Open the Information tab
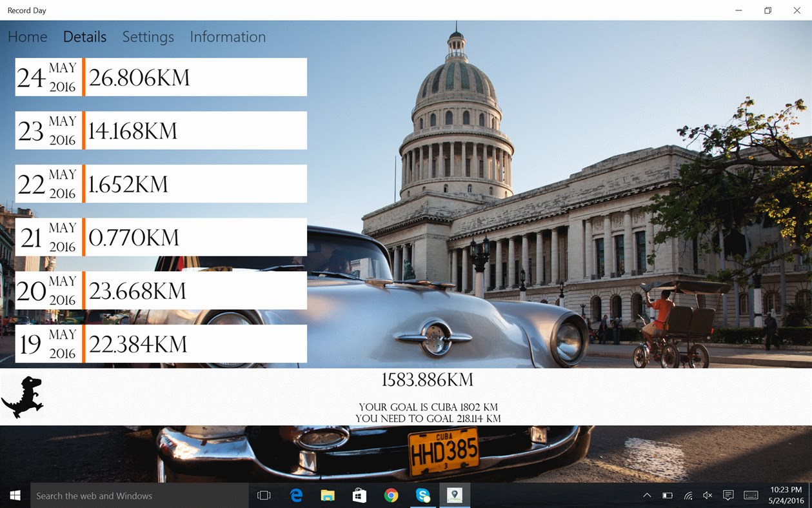812x508 pixels. (227, 37)
